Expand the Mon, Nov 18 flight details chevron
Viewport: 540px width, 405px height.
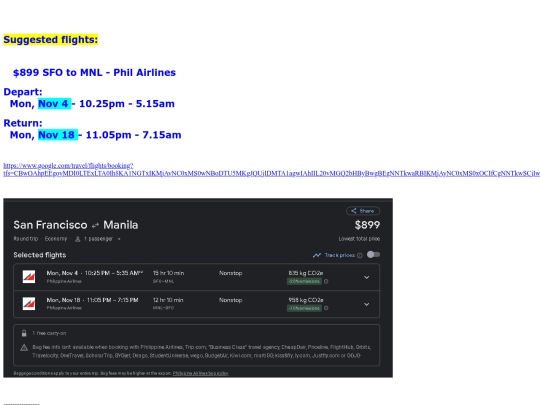[x=366, y=304]
